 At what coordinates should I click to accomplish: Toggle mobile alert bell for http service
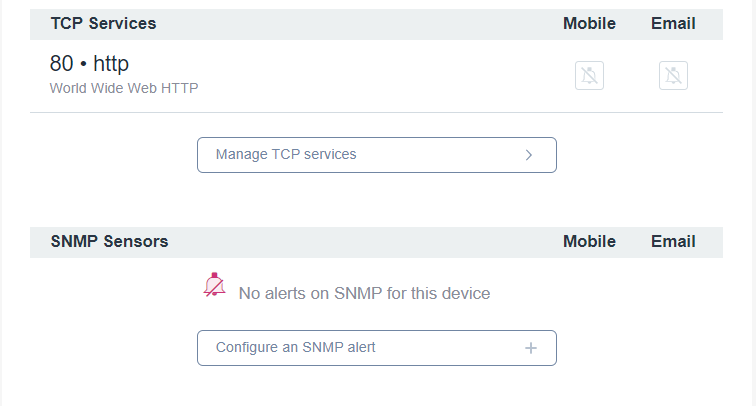(589, 75)
